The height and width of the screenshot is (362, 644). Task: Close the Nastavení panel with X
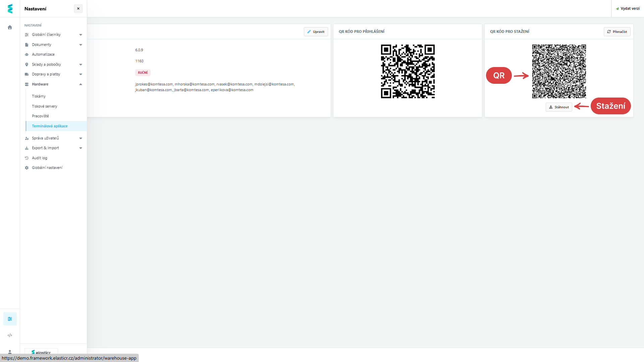tap(78, 9)
